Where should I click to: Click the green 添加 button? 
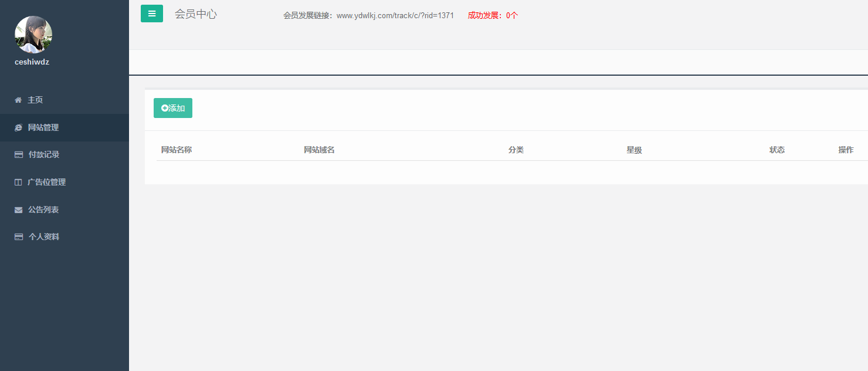pos(173,108)
